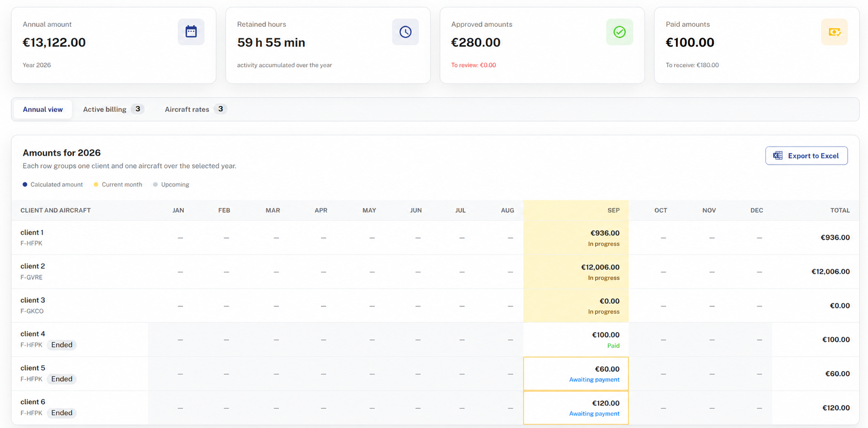The image size is (868, 428).
Task: Select the client 1 row name
Action: (x=32, y=232)
